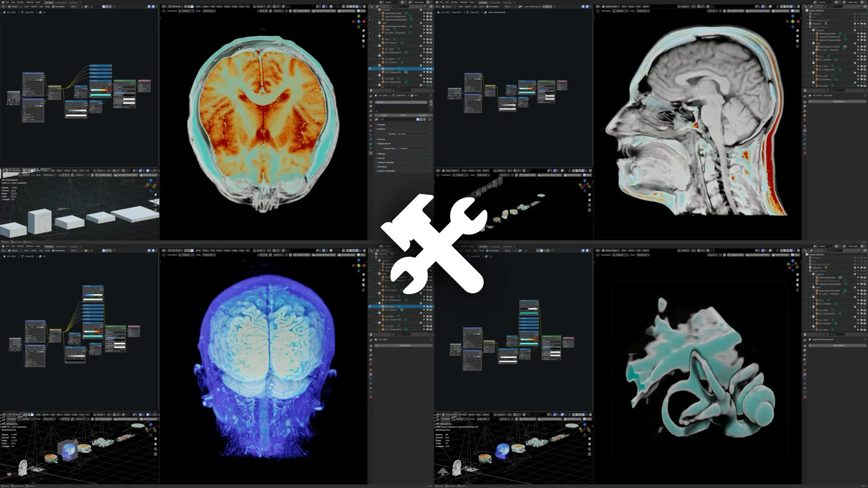Screen dimensions: 868x488
Task: Click the Assign button in material slots
Action: (x=384, y=115)
